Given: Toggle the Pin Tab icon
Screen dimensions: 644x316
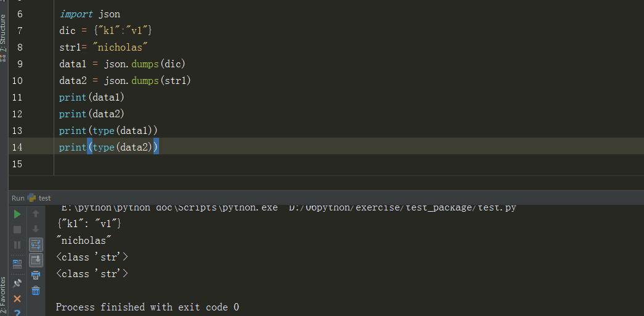Looking at the screenshot, I should coord(17,283).
